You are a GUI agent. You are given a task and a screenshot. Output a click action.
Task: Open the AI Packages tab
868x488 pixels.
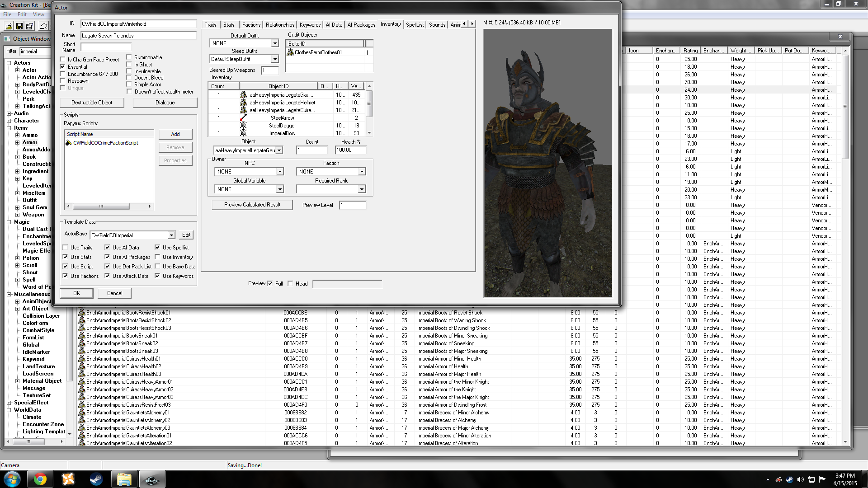361,25
